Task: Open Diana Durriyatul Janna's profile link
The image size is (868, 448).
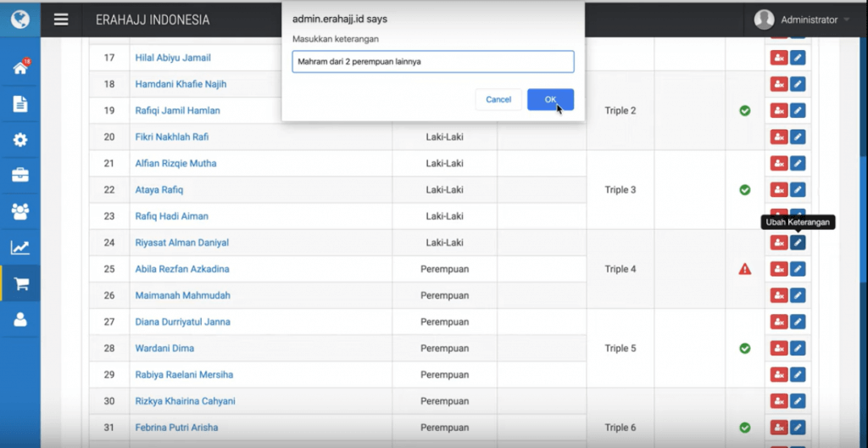Action: [x=184, y=322]
